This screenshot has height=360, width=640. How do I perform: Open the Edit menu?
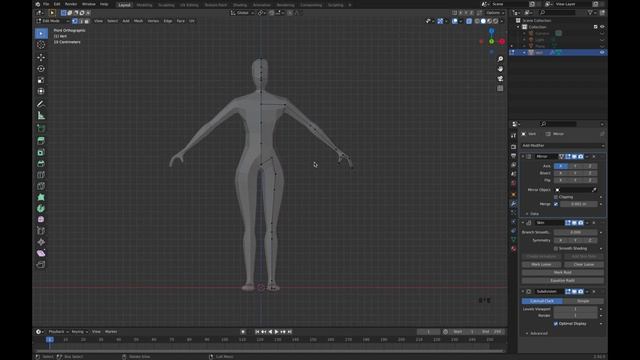[57, 4]
